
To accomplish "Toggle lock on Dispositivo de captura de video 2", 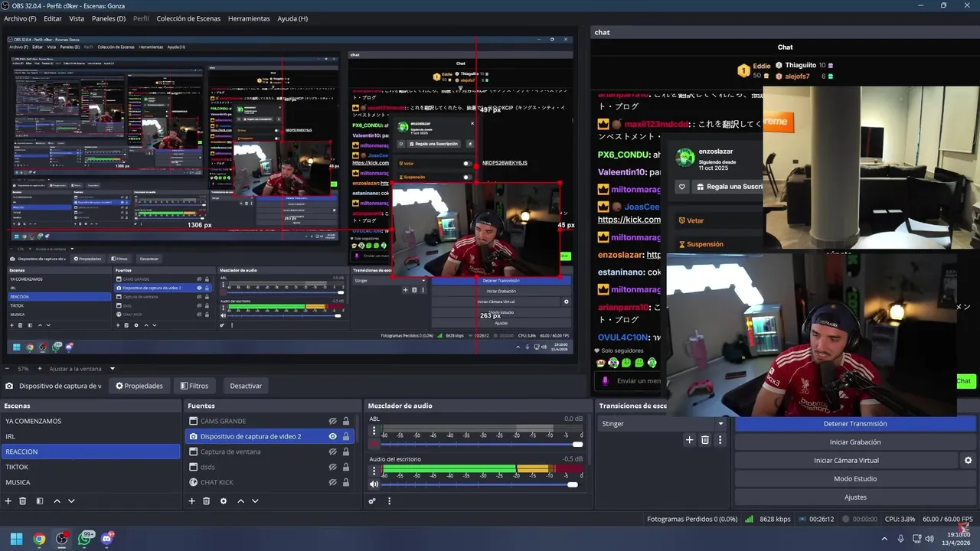I will 346,436.
